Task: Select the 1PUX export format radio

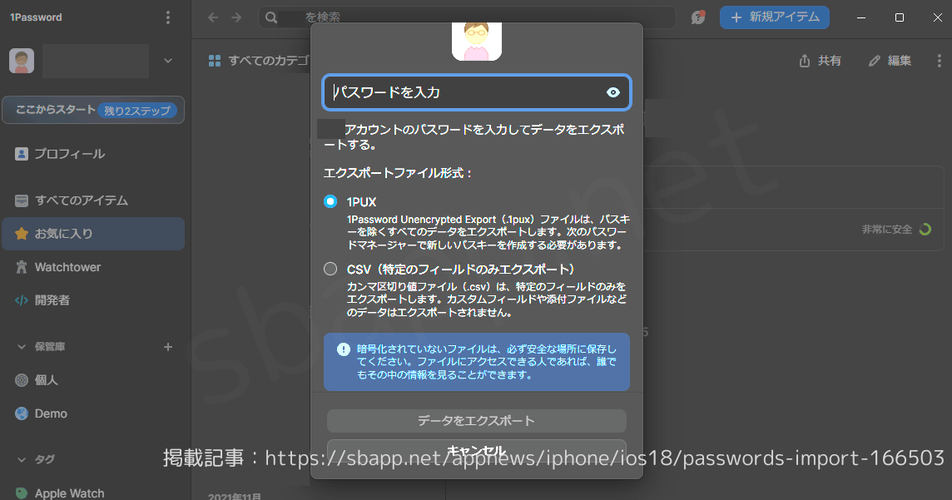Action: (330, 201)
